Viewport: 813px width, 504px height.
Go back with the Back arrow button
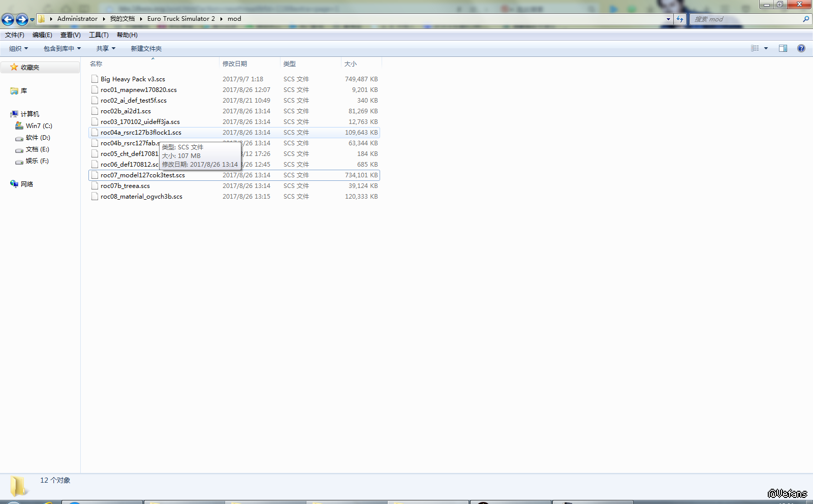pos(8,19)
